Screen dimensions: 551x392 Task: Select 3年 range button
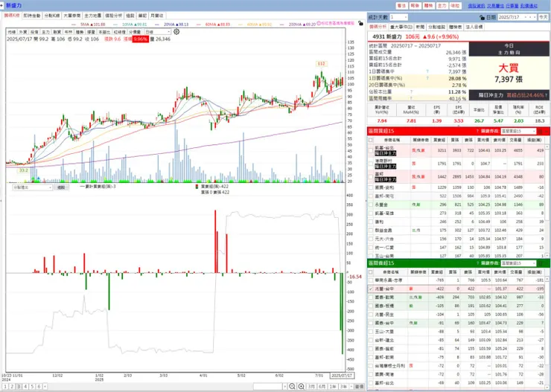tap(343, 386)
